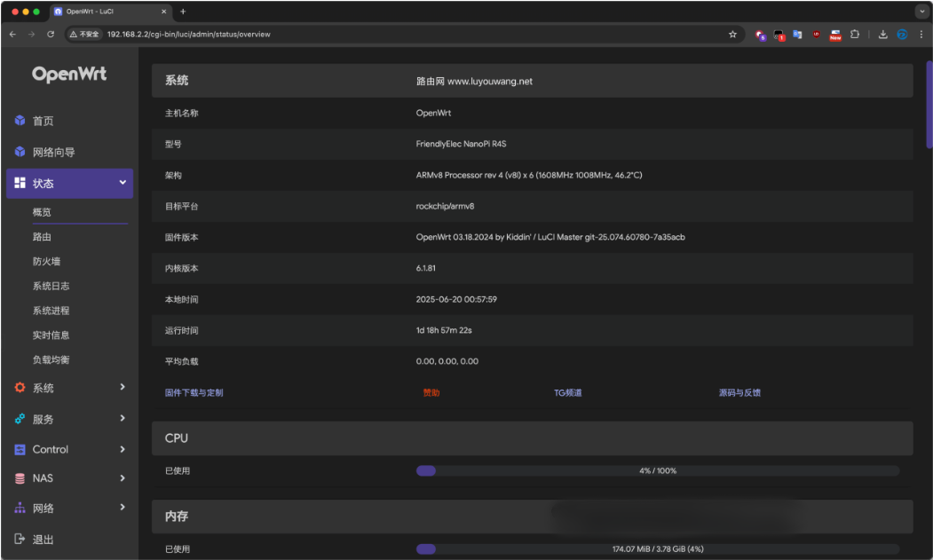Screen dimensions: 933x560
Task: Click the 服务 services icon in sidebar
Action: [x=20, y=419]
